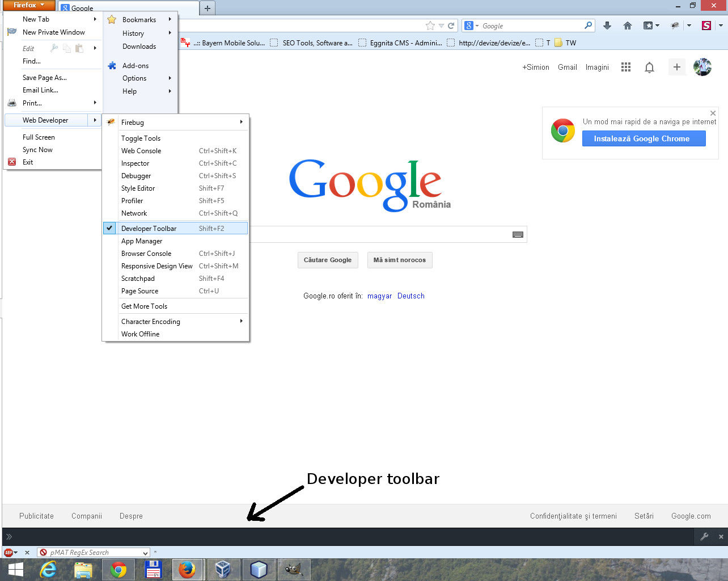
Task: Select Style Editor menu entry
Action: [x=176, y=188]
